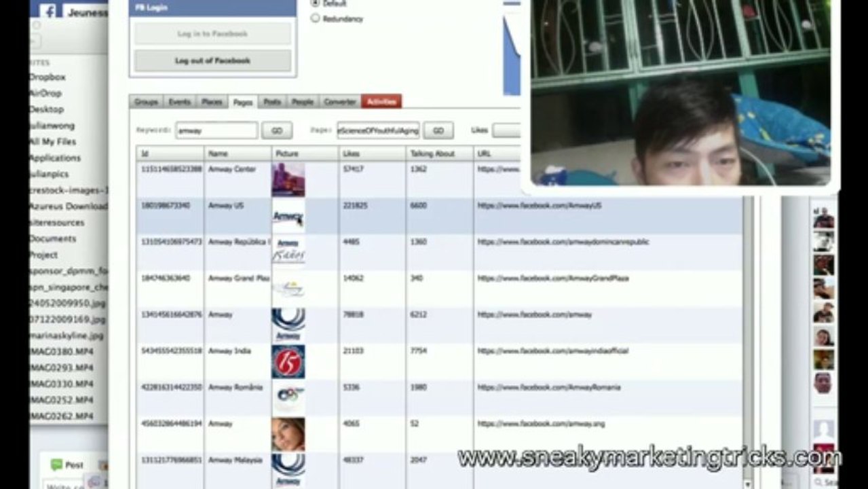The width and height of the screenshot is (868, 489).
Task: Sort by the Likes column header
Action: click(x=372, y=154)
